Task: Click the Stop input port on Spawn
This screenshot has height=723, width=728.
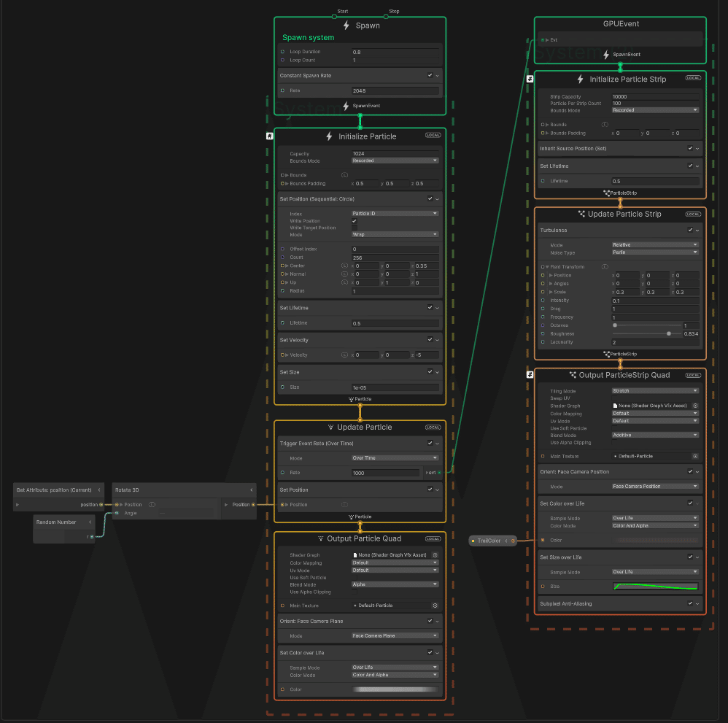Action: click(x=386, y=17)
